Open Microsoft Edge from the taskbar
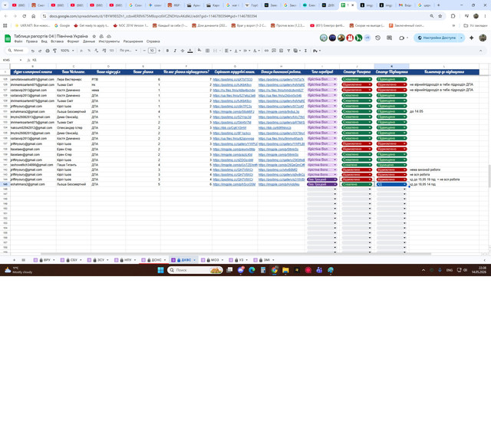Screen dimensions: 491x448 pos(252,270)
